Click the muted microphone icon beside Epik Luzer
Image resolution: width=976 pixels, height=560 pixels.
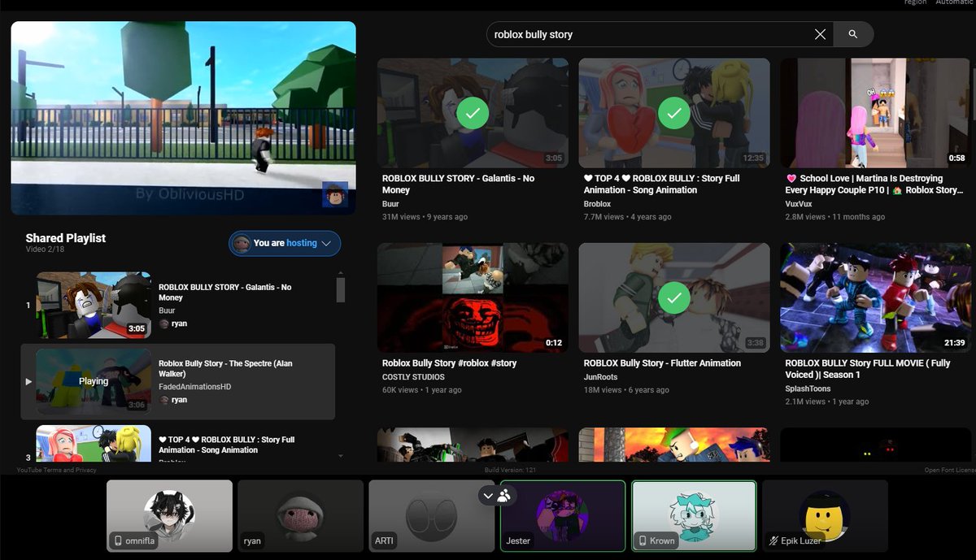pos(773,540)
